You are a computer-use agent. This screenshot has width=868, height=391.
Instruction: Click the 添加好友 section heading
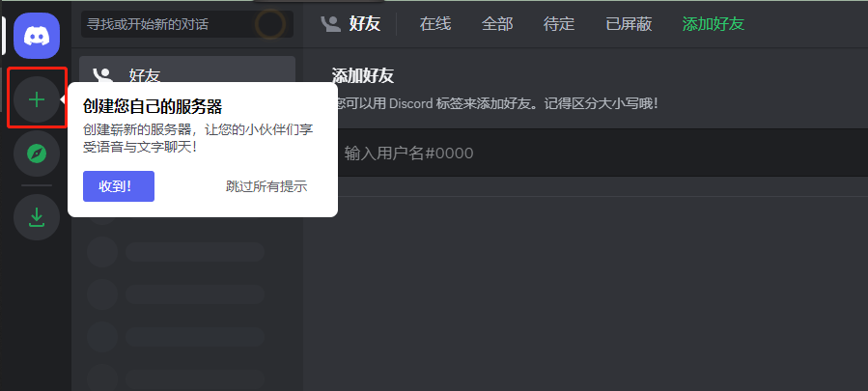[x=363, y=76]
